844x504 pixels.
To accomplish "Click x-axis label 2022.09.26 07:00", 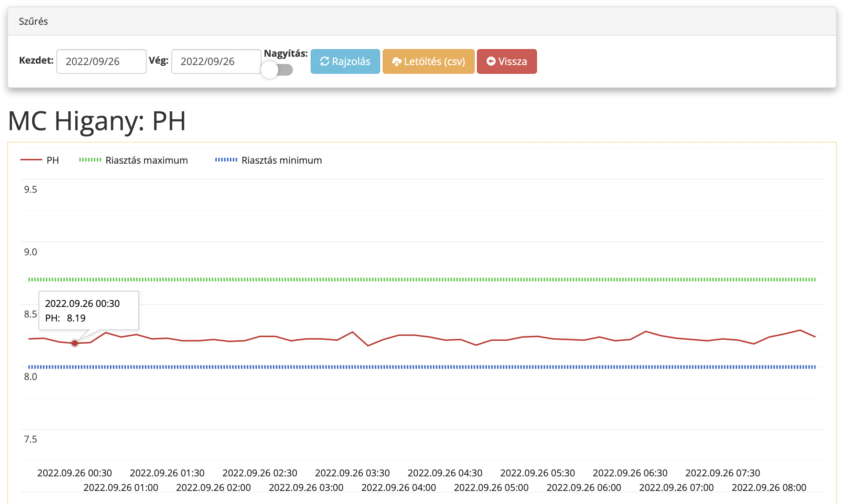I will [x=676, y=487].
